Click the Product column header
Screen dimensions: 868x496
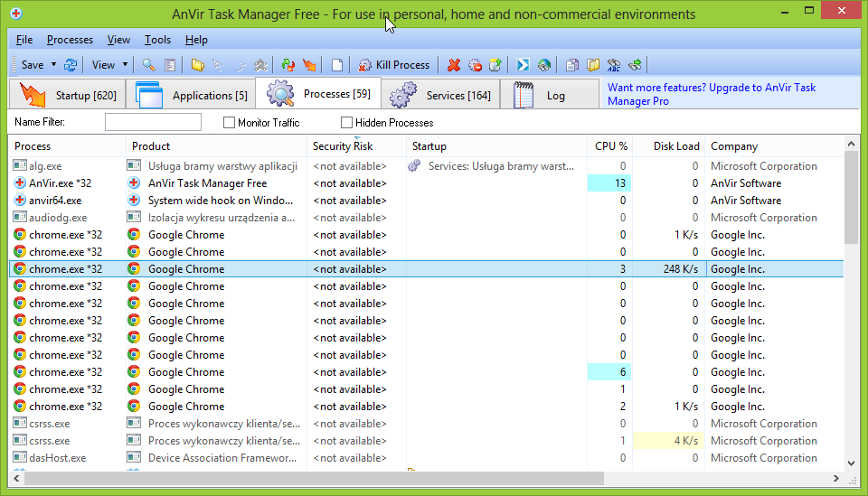[x=216, y=146]
